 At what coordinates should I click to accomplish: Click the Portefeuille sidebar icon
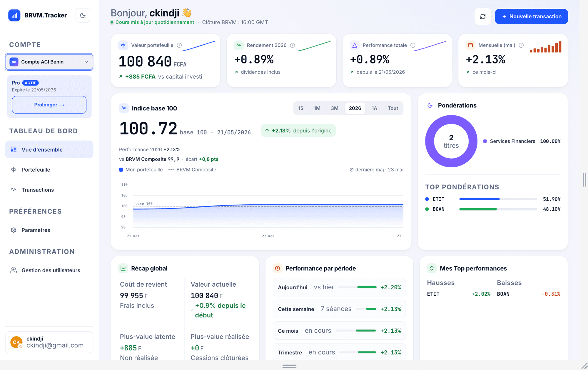point(14,170)
